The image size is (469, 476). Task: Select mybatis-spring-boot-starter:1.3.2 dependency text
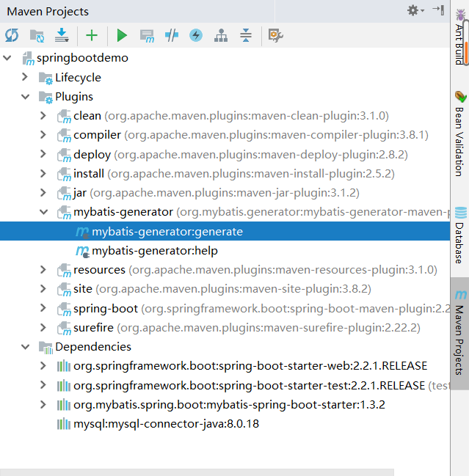(x=229, y=405)
